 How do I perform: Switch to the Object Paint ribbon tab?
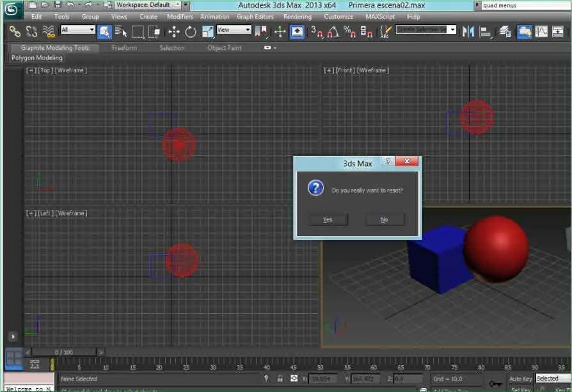point(225,48)
